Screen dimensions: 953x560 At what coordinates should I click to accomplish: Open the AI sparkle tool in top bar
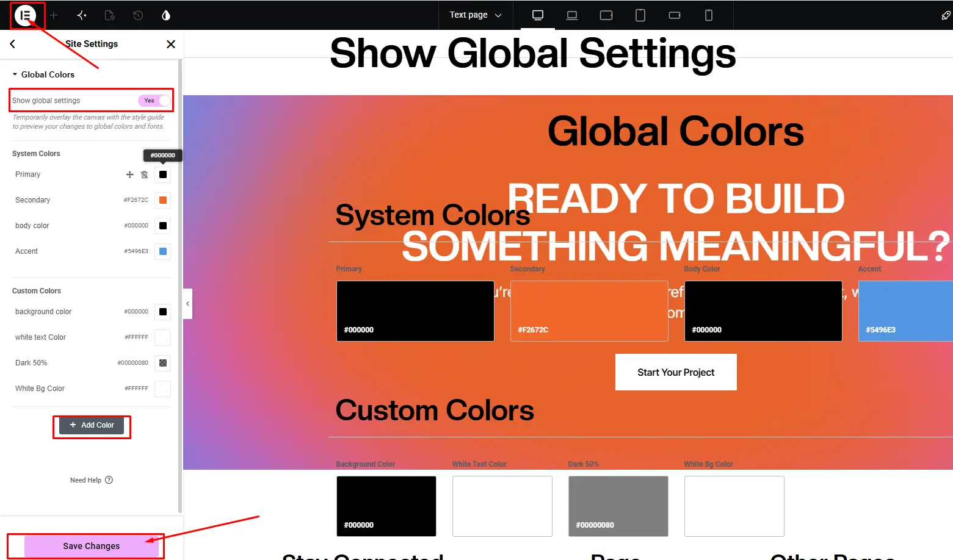pos(82,15)
